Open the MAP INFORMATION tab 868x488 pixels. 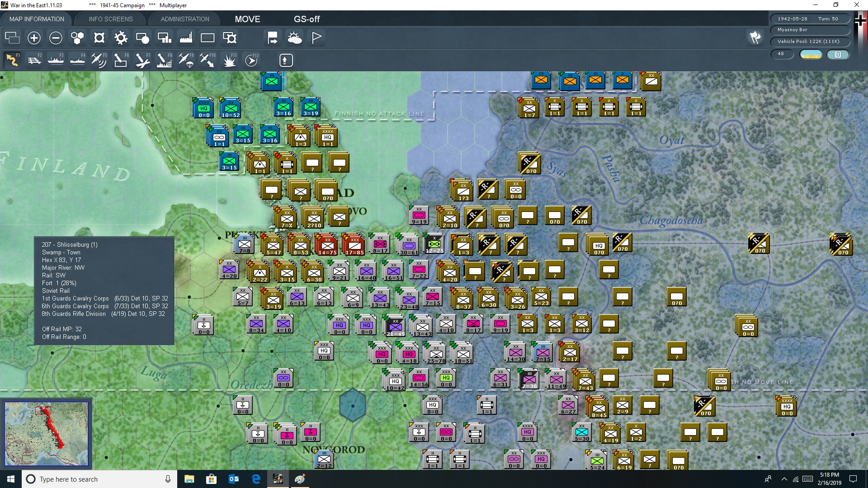[x=37, y=19]
